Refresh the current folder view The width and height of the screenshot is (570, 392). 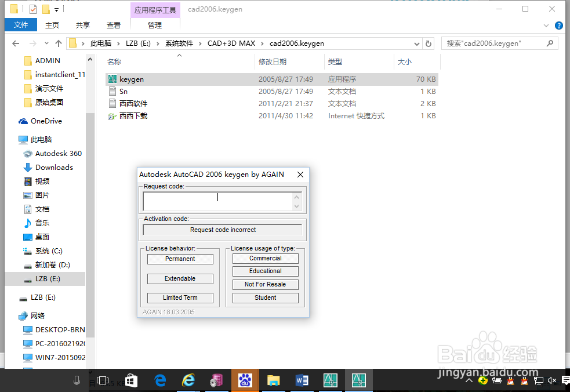[x=427, y=43]
